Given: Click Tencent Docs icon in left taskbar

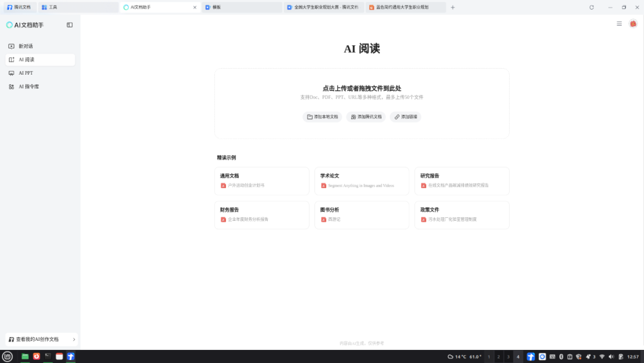Looking at the screenshot, I should (70, 356).
